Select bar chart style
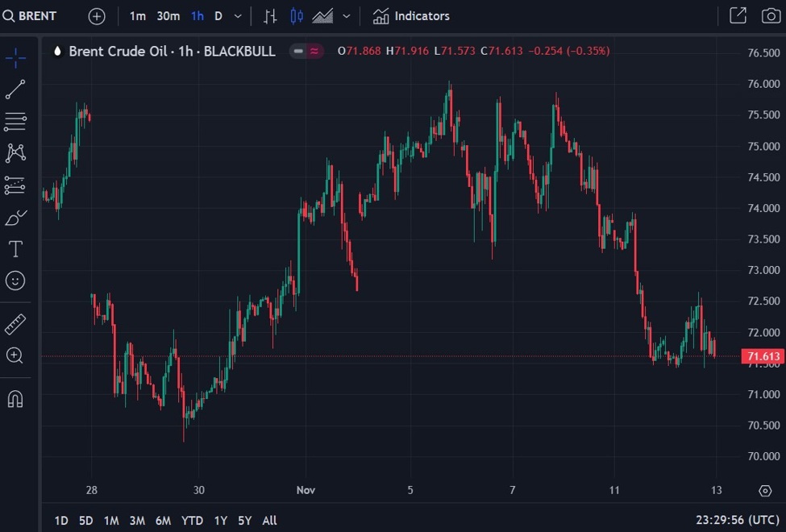This screenshot has height=532, width=786. click(x=271, y=16)
